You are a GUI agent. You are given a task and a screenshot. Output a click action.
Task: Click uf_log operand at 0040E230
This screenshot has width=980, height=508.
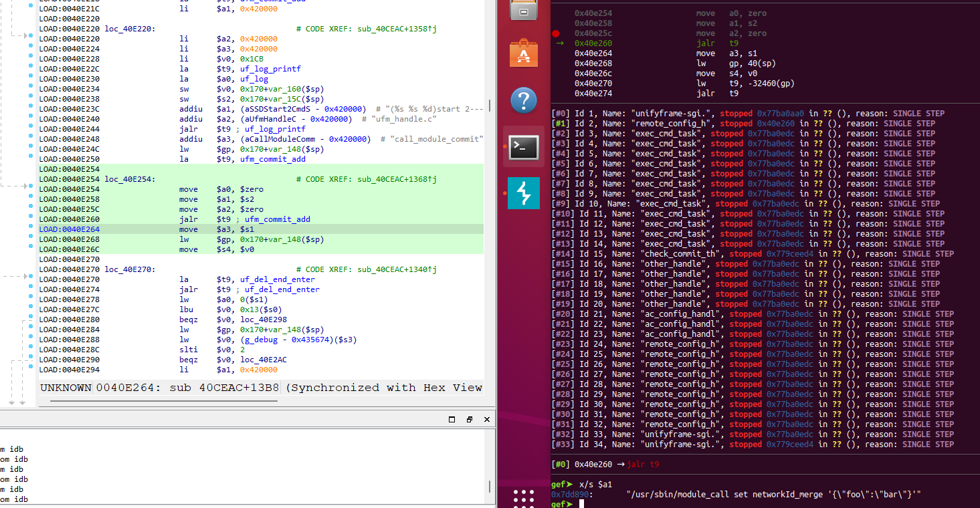(x=254, y=79)
